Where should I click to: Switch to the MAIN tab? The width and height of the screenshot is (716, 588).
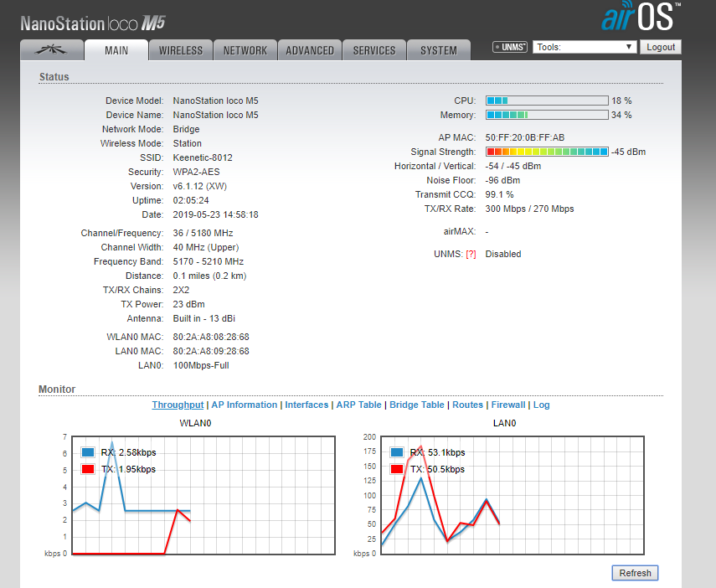pos(116,49)
